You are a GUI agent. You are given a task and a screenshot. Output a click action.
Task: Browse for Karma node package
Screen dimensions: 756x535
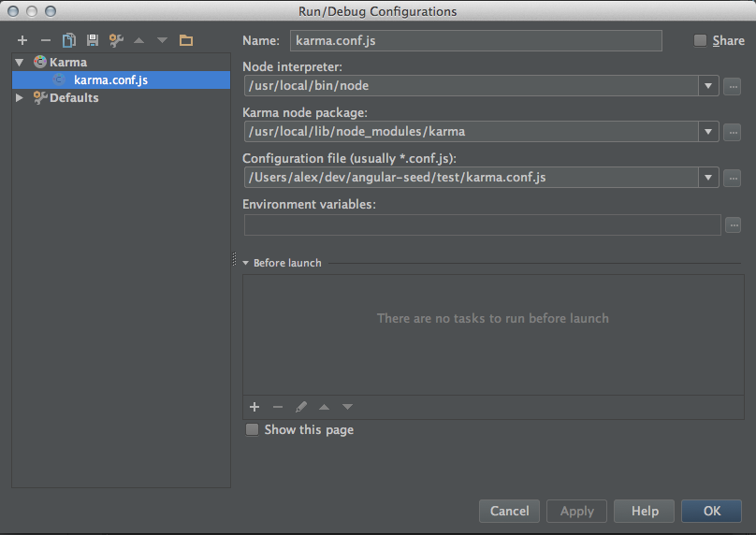point(733,133)
